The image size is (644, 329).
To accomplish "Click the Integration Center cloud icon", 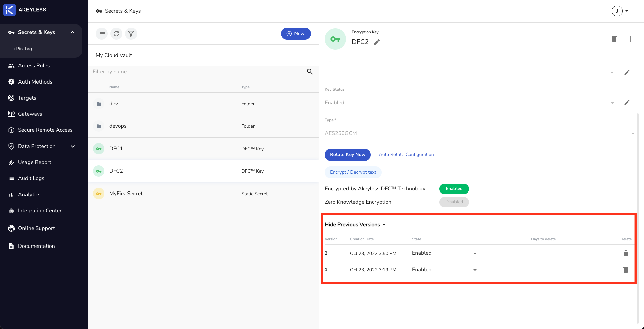I will pos(11,211).
